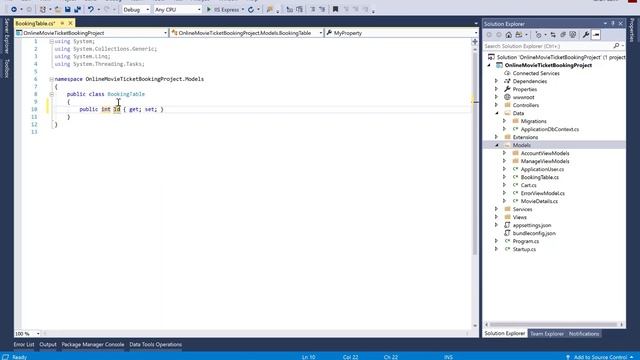
Task: Click the New Project toolbar icon
Action: 42,9
